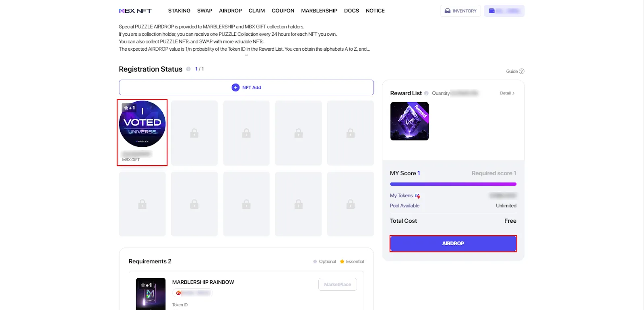Click the info icon beside Registration Status
The width and height of the screenshot is (644, 310).
[188, 69]
